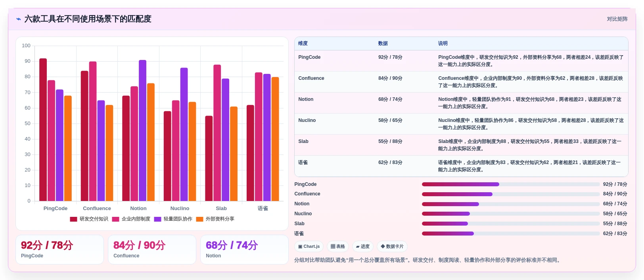Click the table cell 68分 / 74分

coord(390,99)
